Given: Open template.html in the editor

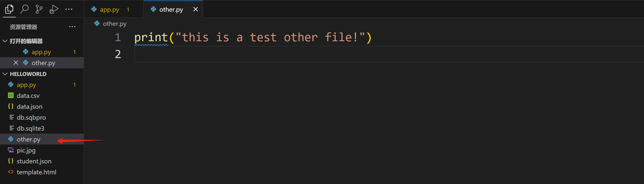Looking at the screenshot, I should [36, 172].
